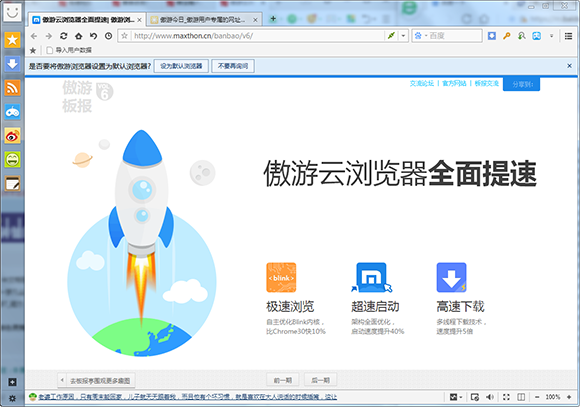Image resolution: width=580 pixels, height=407 pixels.
Task: Click the 傲游板报 logo
Action: pos(87,97)
